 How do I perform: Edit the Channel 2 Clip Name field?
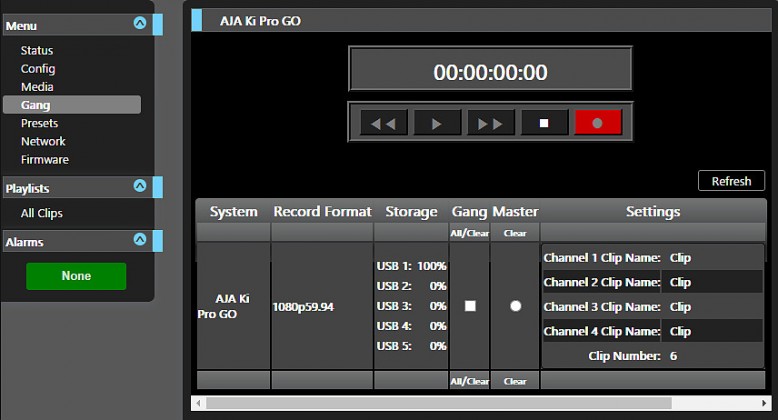pos(713,282)
